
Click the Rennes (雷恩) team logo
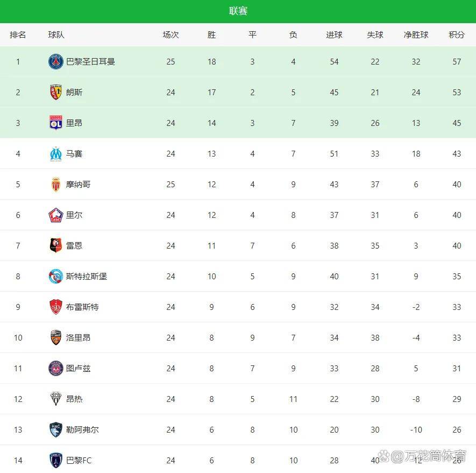point(56,246)
